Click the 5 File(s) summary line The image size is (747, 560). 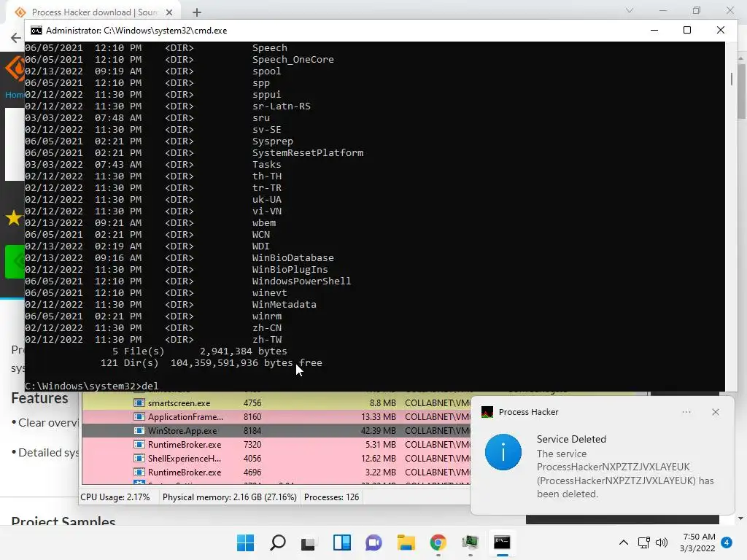(200, 351)
